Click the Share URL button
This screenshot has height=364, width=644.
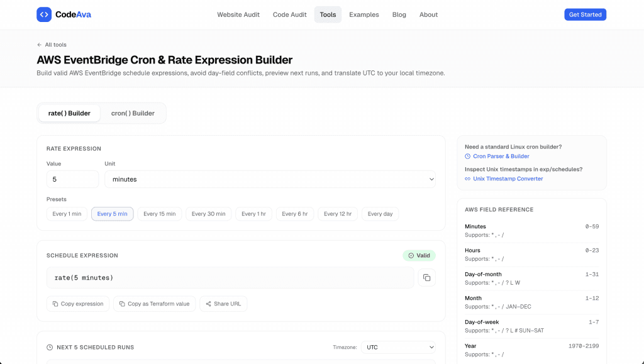[223, 304]
